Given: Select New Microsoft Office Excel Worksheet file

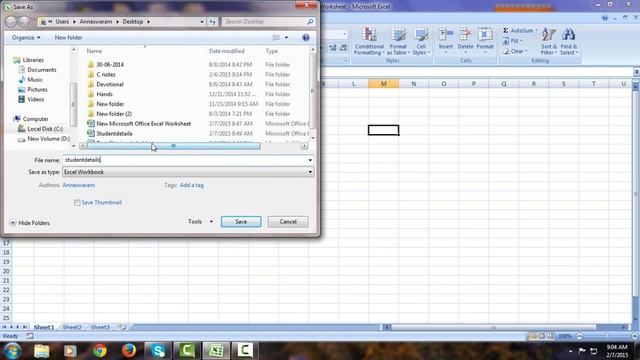Looking at the screenshot, I should pos(144,124).
